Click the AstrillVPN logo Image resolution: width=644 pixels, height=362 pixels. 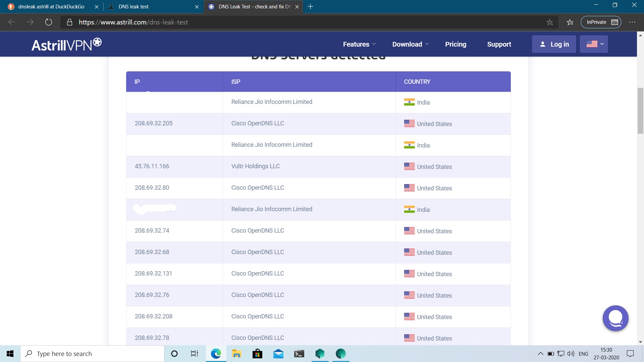tap(66, 44)
